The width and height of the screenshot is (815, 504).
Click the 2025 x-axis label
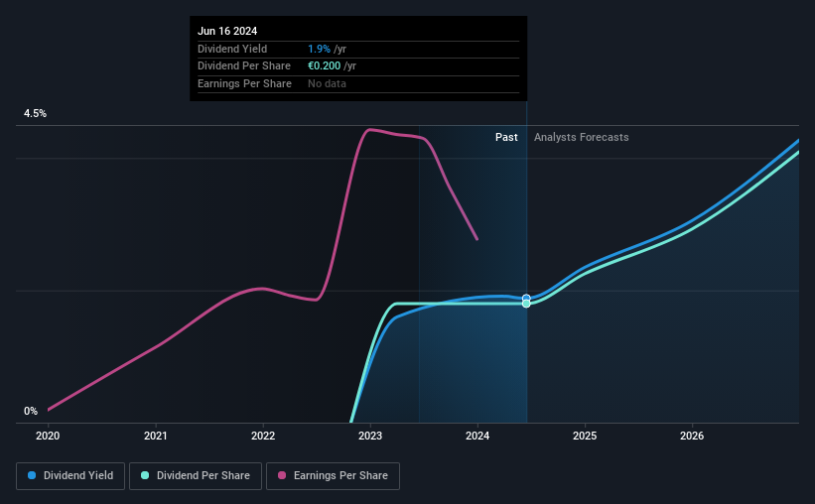(x=585, y=436)
